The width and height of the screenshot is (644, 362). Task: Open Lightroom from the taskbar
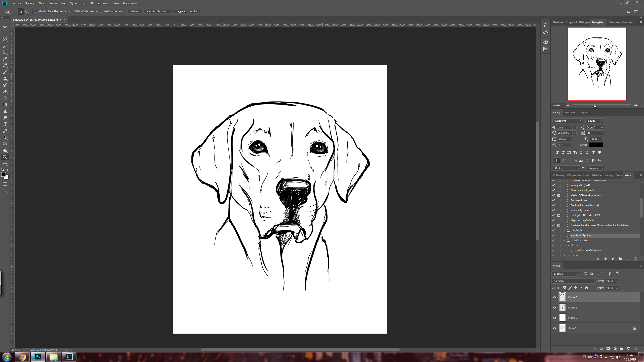point(69,357)
